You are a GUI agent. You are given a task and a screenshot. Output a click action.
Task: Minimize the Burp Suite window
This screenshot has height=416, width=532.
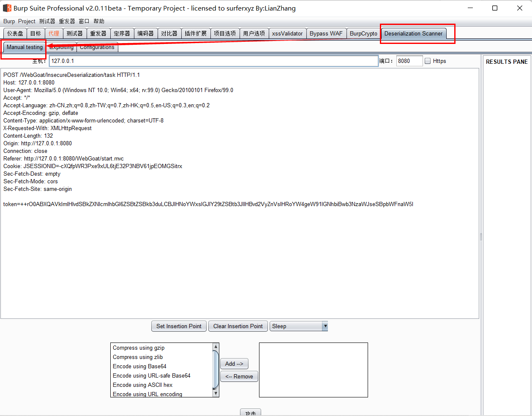[470, 8]
